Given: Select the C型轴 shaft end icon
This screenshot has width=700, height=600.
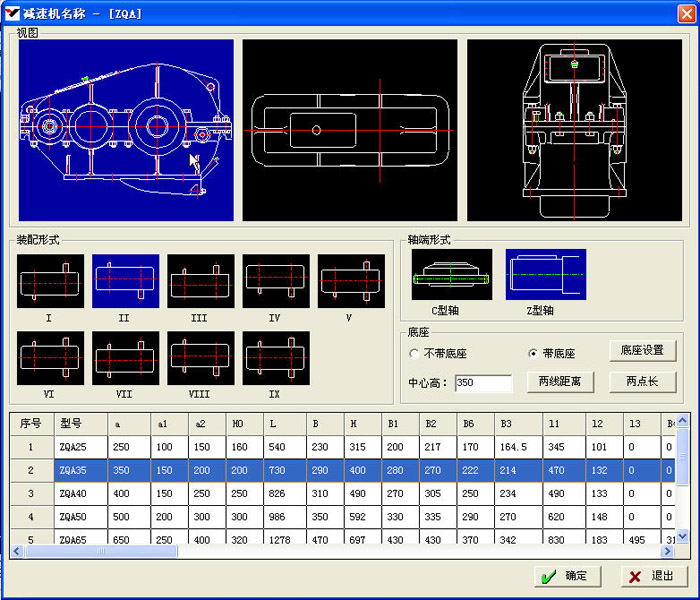Looking at the screenshot, I should pos(452,274).
